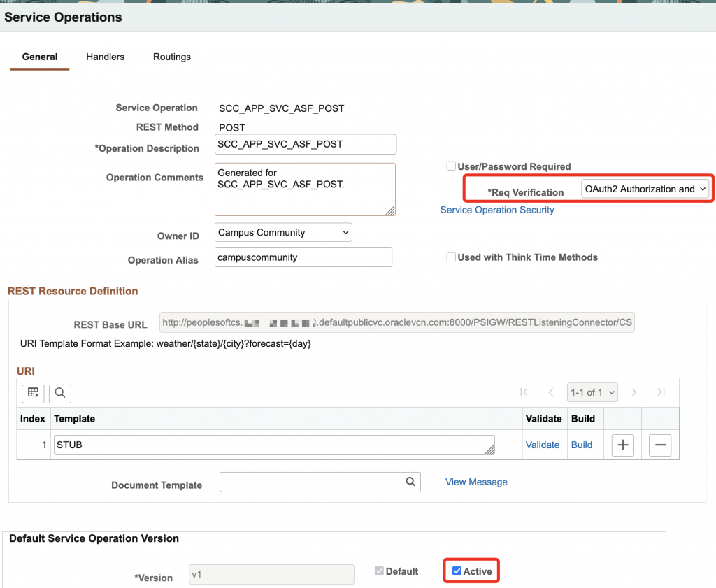Go to previous row in URI grid
Viewport: 716px width, 588px height.
(551, 392)
